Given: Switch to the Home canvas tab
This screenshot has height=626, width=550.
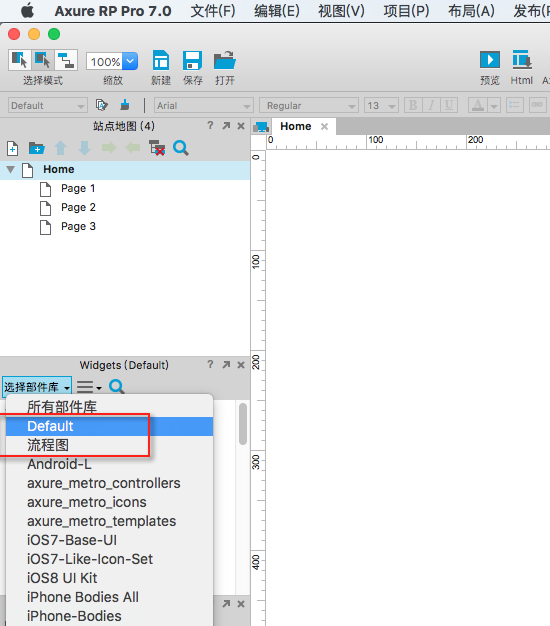Looking at the screenshot, I should coord(296,127).
